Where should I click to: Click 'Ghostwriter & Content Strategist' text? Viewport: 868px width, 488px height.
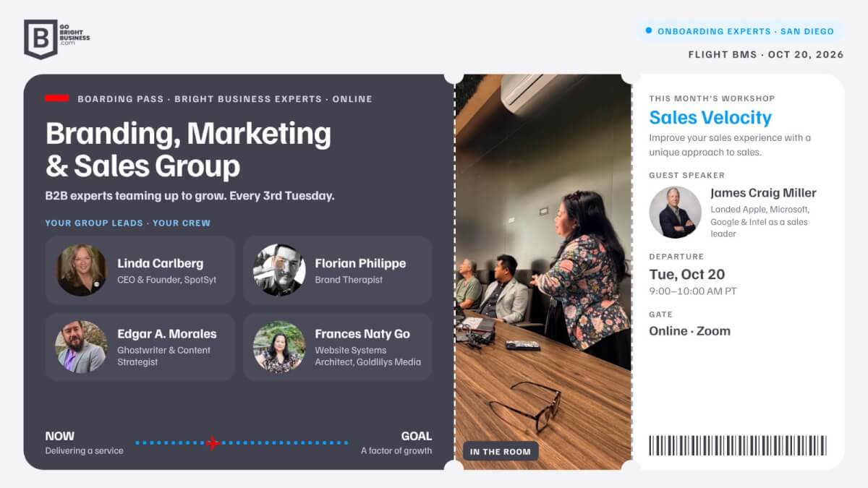[164, 356]
